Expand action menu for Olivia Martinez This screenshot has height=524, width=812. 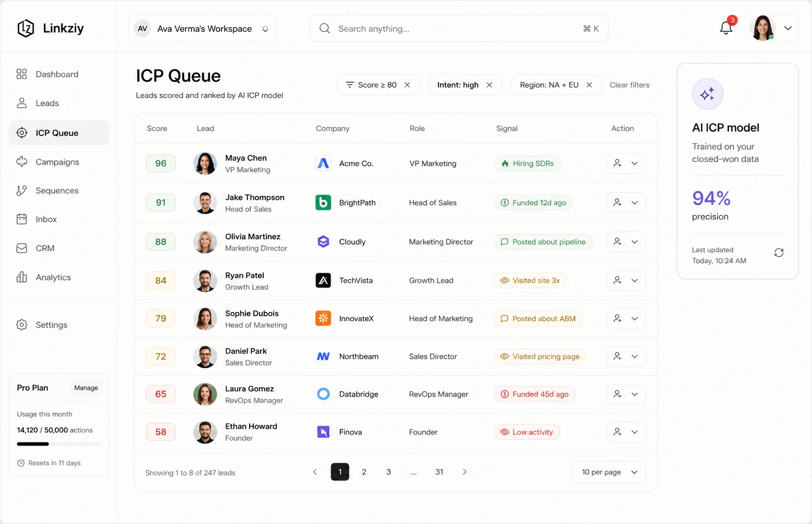(x=635, y=242)
